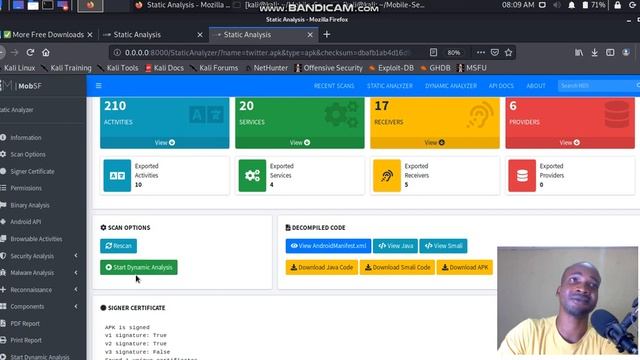Focus the MobSF search MD5 field

click(x=596, y=86)
